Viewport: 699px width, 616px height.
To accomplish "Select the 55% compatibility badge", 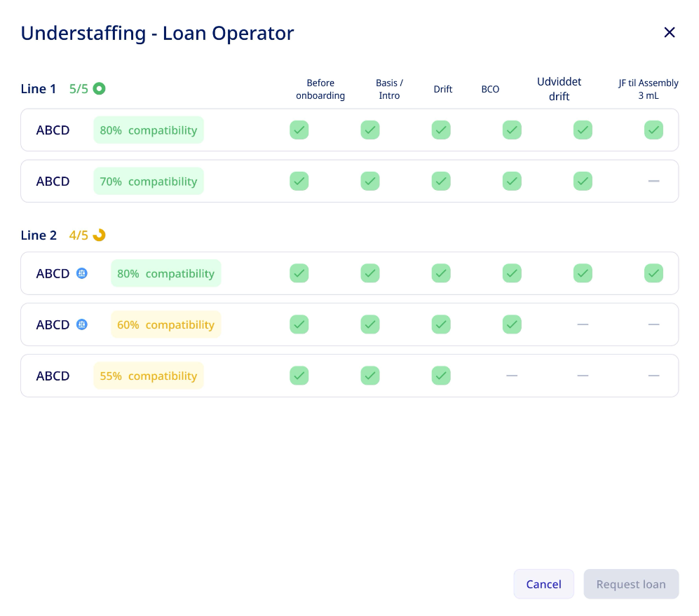I will [149, 376].
